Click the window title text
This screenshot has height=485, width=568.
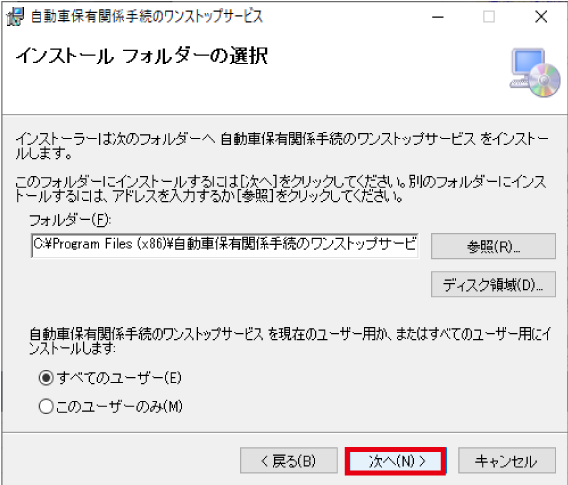click(x=147, y=17)
